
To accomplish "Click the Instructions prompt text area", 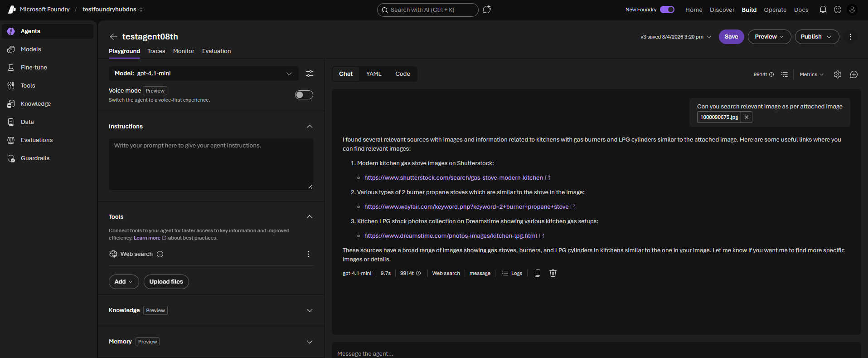I will tap(211, 164).
